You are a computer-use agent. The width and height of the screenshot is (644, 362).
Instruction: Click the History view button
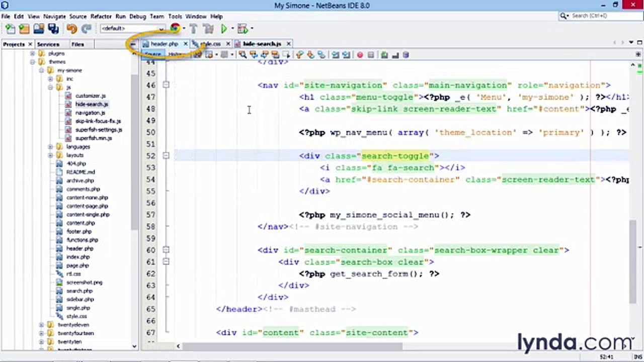[x=177, y=54]
